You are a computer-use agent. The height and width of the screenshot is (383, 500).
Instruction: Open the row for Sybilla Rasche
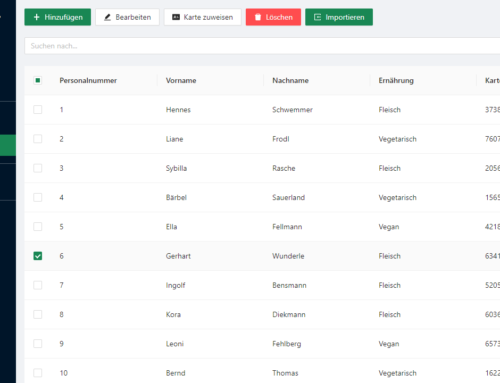coord(262,168)
